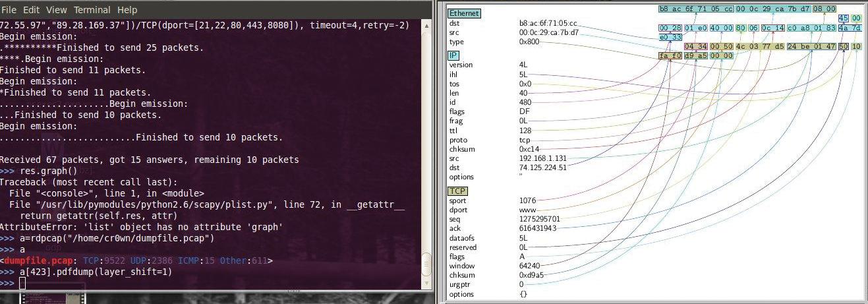
Task: Open the View menu in the terminal
Action: [x=57, y=10]
